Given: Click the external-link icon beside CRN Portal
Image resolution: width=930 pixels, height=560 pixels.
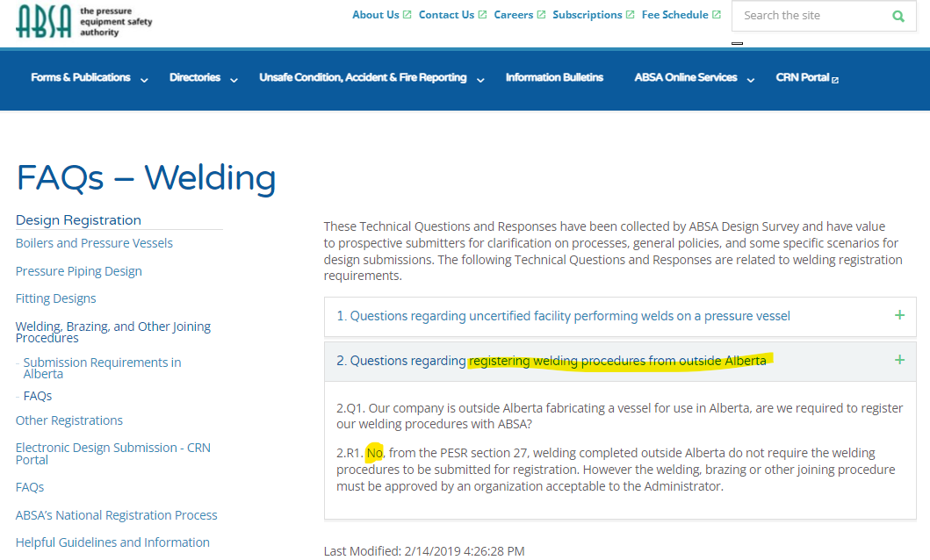Looking at the screenshot, I should pyautogui.click(x=835, y=80).
